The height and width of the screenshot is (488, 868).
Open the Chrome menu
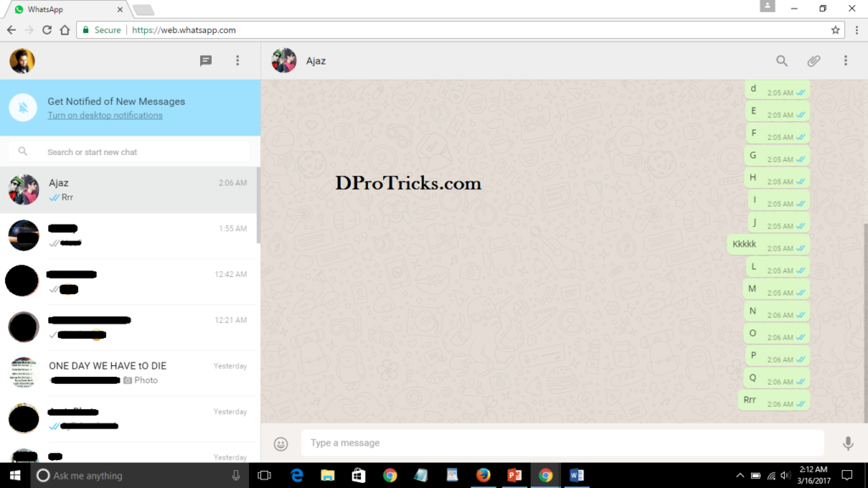pos(856,30)
